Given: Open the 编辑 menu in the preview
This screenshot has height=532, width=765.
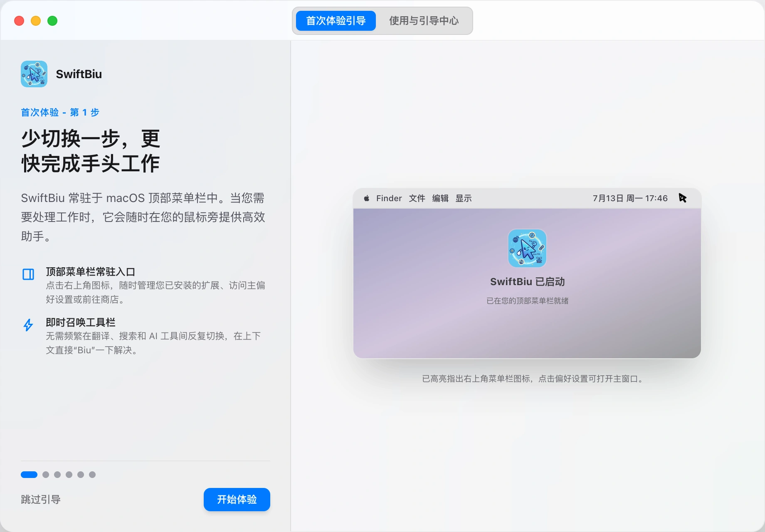Looking at the screenshot, I should pyautogui.click(x=440, y=198).
